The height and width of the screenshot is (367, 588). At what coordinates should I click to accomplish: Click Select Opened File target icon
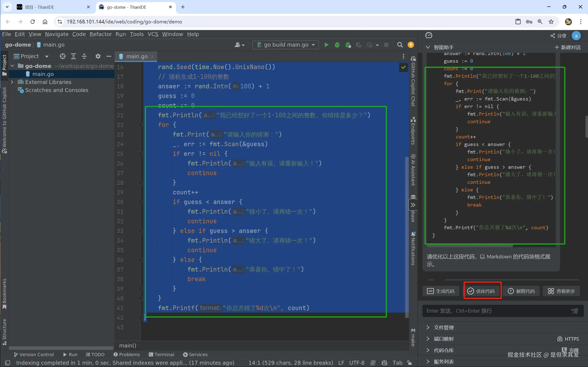pos(63,56)
